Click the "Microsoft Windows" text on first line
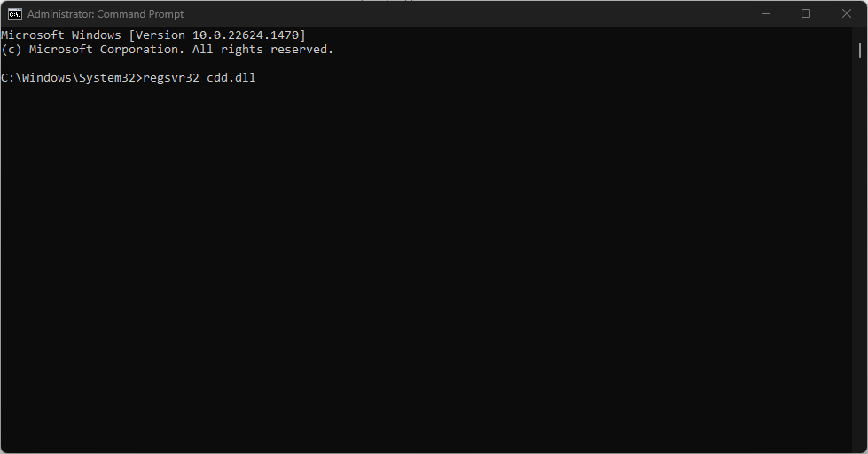868x454 pixels. pyautogui.click(x=60, y=35)
